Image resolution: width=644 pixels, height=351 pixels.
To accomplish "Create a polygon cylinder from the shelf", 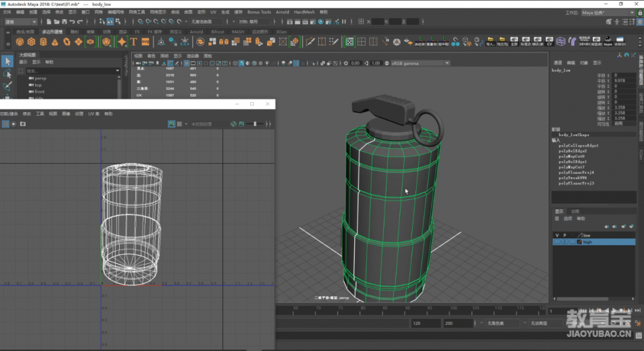I will [43, 42].
